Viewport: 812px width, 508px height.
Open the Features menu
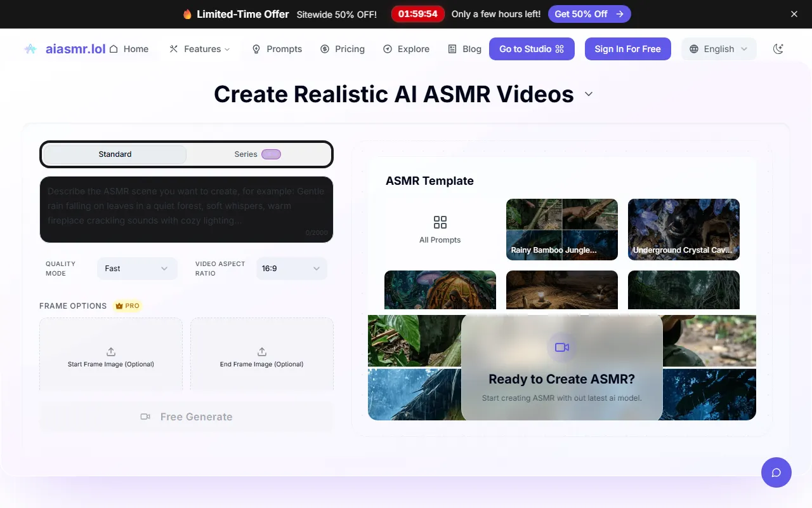click(x=200, y=49)
